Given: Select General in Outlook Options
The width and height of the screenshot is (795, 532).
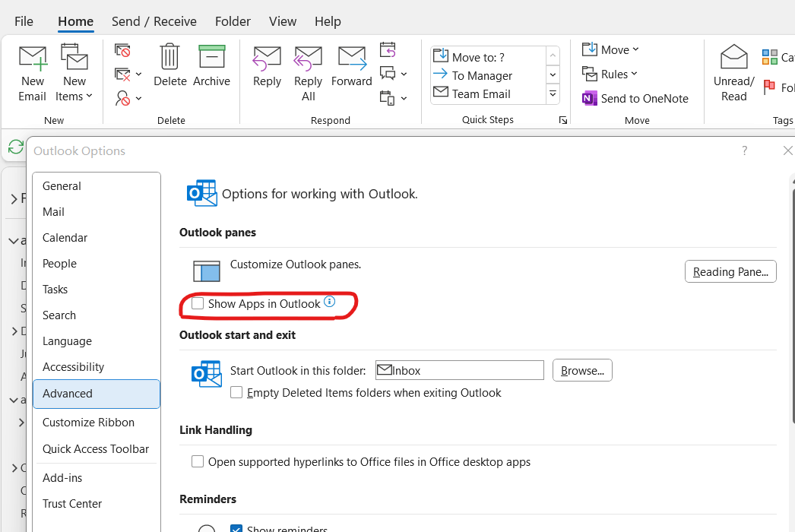Looking at the screenshot, I should (97, 186).
